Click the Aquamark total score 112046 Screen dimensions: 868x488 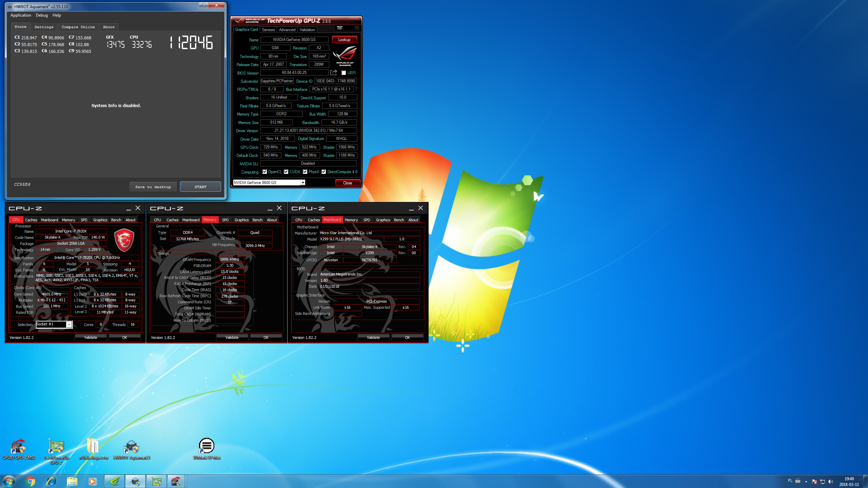click(x=191, y=43)
